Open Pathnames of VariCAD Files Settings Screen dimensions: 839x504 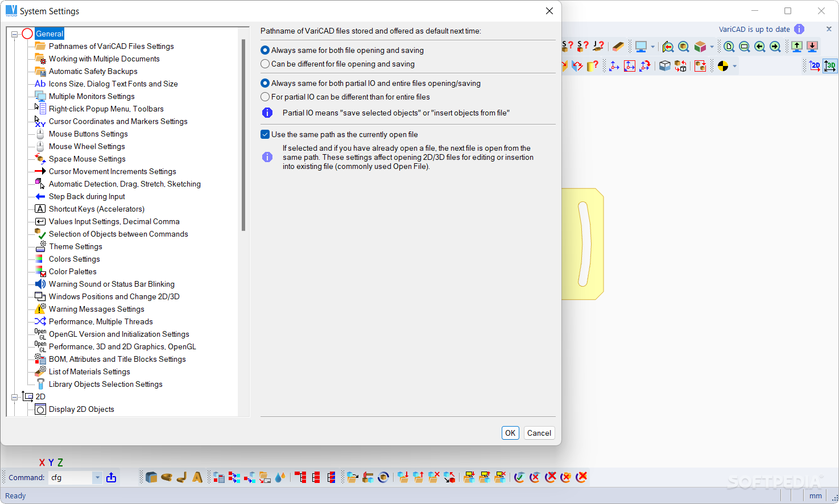pos(111,46)
